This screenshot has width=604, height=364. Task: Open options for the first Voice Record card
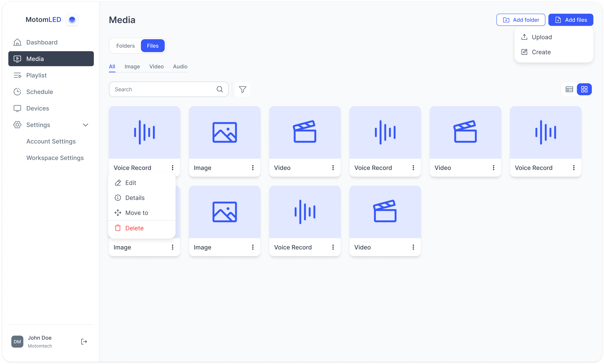173,168
